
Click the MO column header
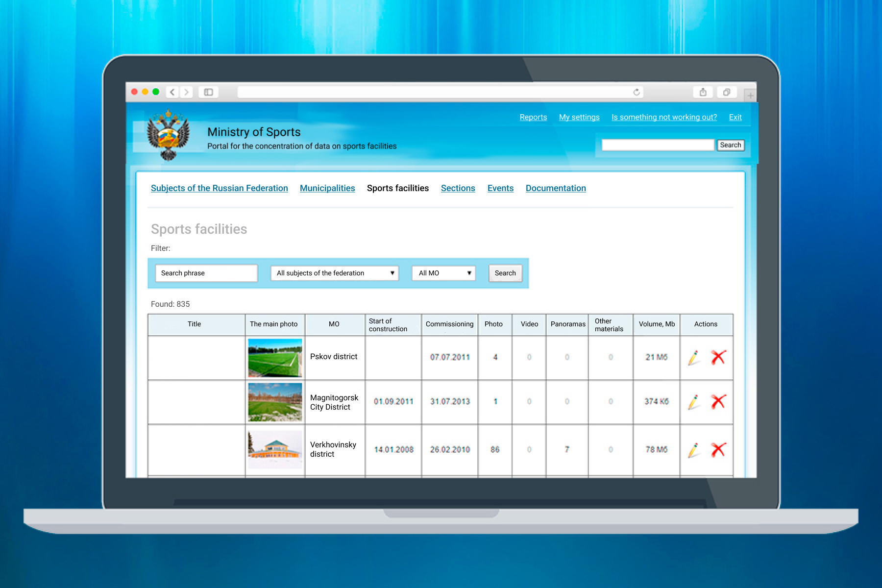pyautogui.click(x=334, y=324)
